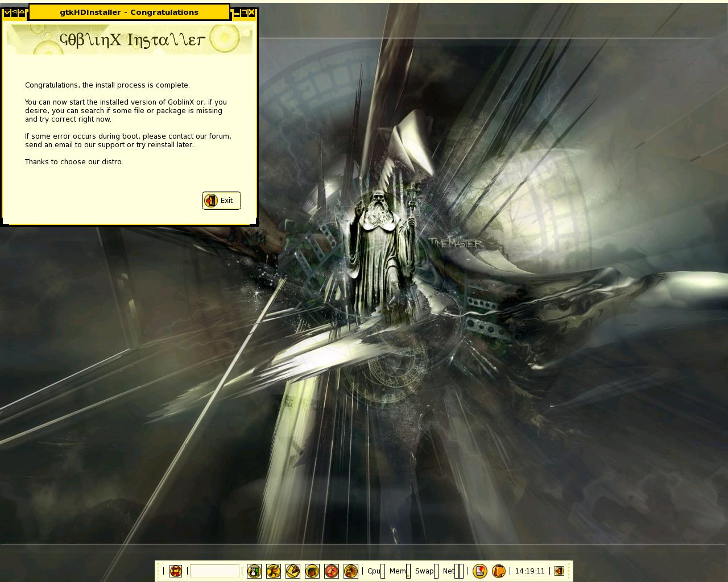Click the 'Thanks to choose our distro.' line

tap(74, 162)
